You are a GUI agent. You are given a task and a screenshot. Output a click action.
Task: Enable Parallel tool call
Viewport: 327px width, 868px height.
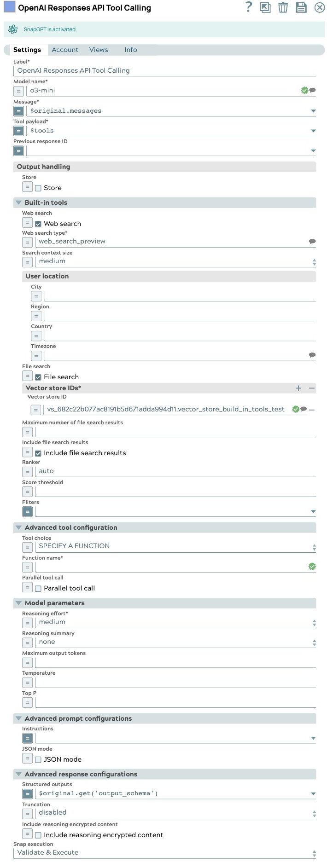[x=38, y=588]
